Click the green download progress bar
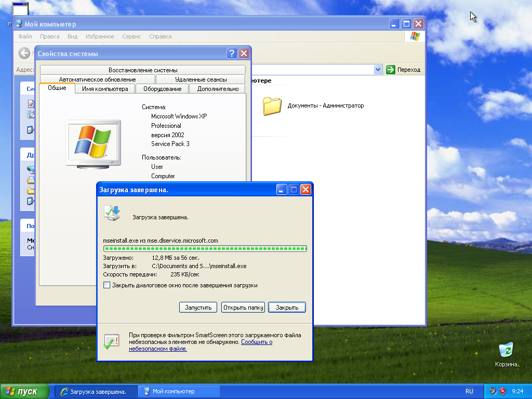Image resolution: width=532 pixels, height=399 pixels. click(205, 249)
